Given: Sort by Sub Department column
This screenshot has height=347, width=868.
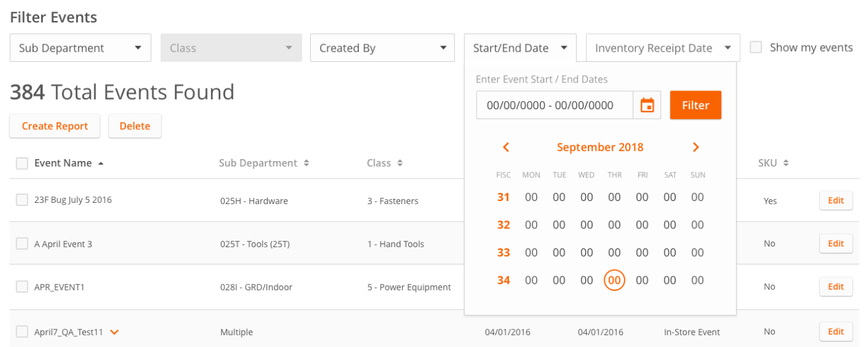Looking at the screenshot, I should click(x=306, y=164).
